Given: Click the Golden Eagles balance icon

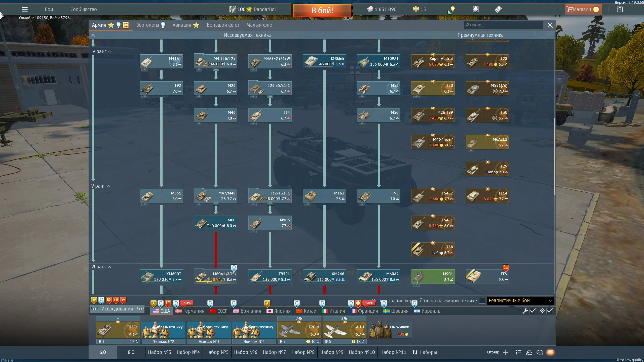Looking at the screenshot, I should coord(416,9).
